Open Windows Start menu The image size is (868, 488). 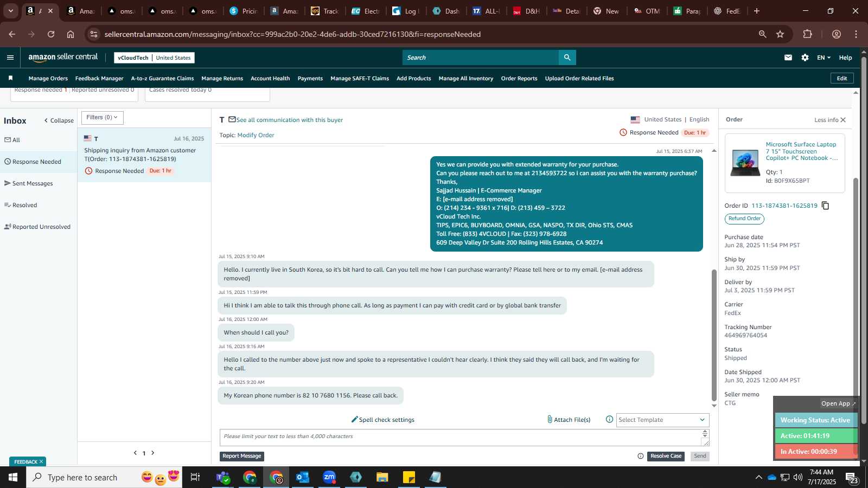click(13, 477)
